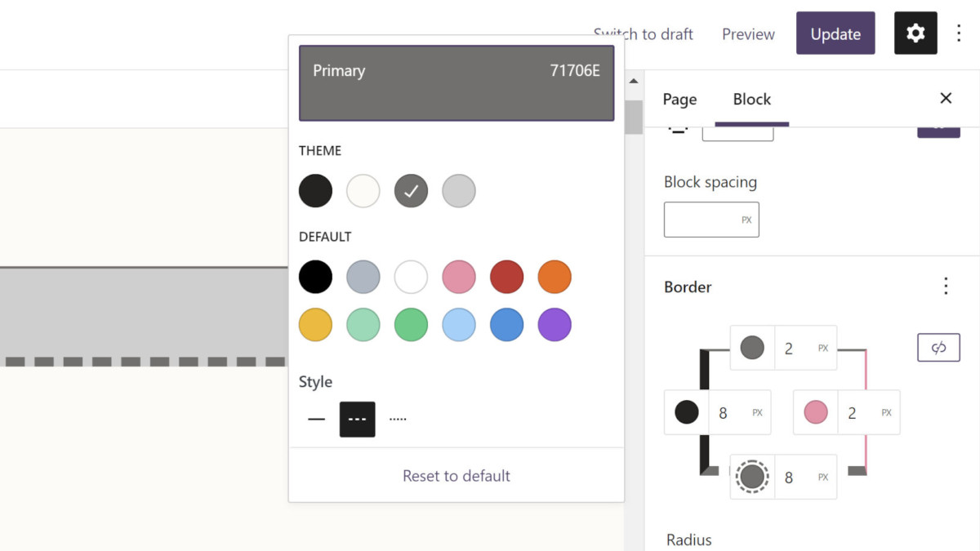Switch to the Block tab
This screenshot has height=551, width=980.
point(751,99)
